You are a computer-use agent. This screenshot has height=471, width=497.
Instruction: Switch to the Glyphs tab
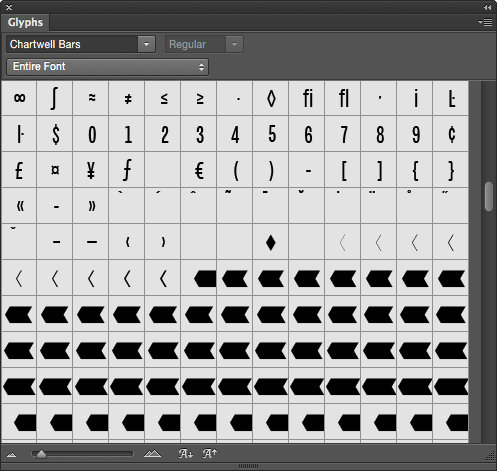(x=25, y=22)
